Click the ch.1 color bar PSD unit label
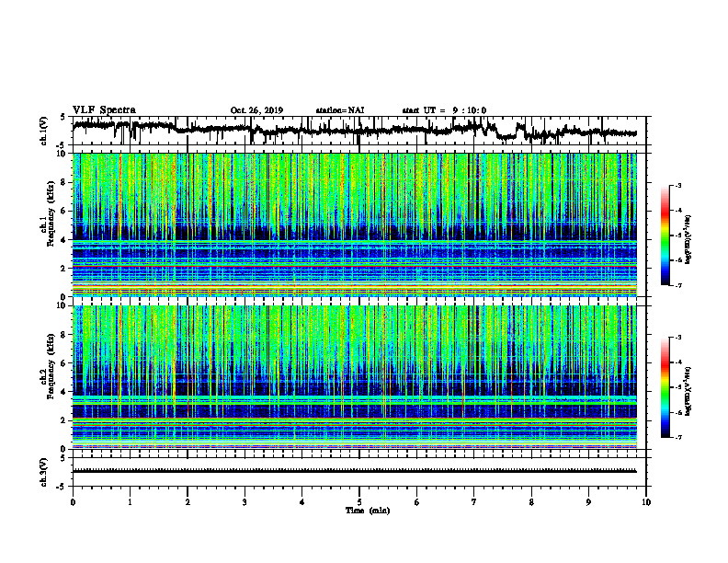This screenshot has width=728, height=563. click(x=688, y=240)
